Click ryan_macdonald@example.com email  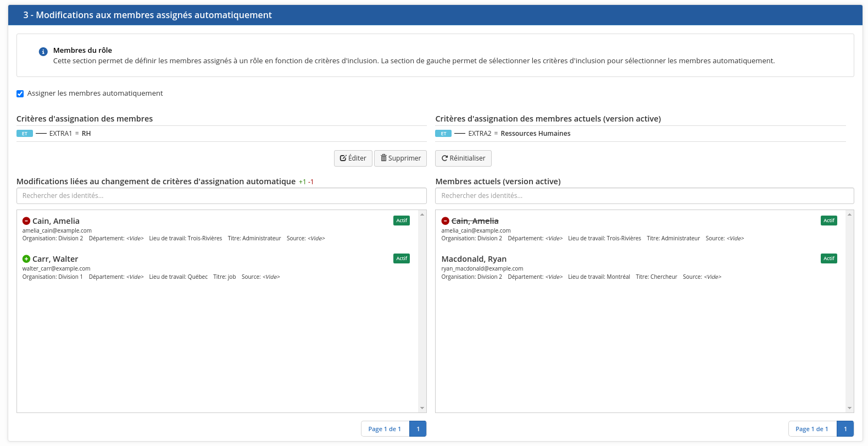[482, 269]
